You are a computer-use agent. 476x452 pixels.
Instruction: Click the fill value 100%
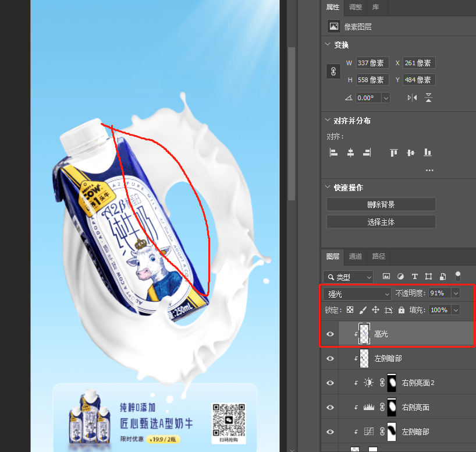440,310
